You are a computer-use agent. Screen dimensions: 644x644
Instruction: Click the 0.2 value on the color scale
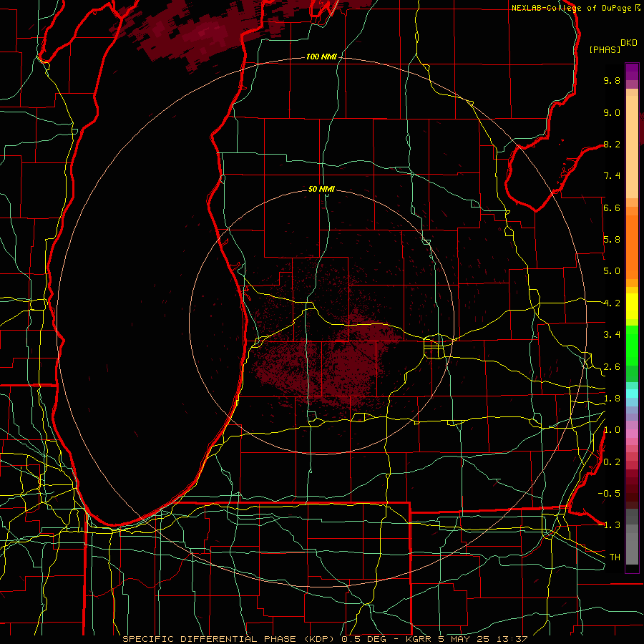612,462
